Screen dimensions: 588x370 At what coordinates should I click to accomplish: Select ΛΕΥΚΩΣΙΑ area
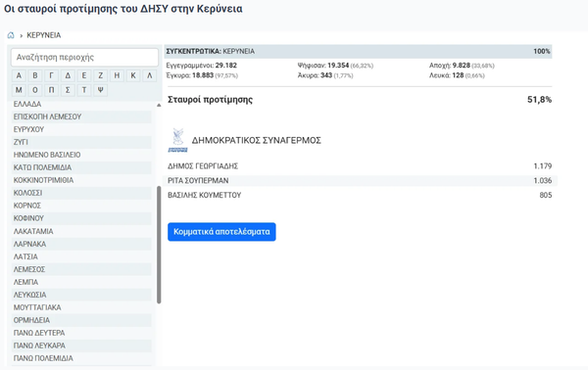click(81, 295)
